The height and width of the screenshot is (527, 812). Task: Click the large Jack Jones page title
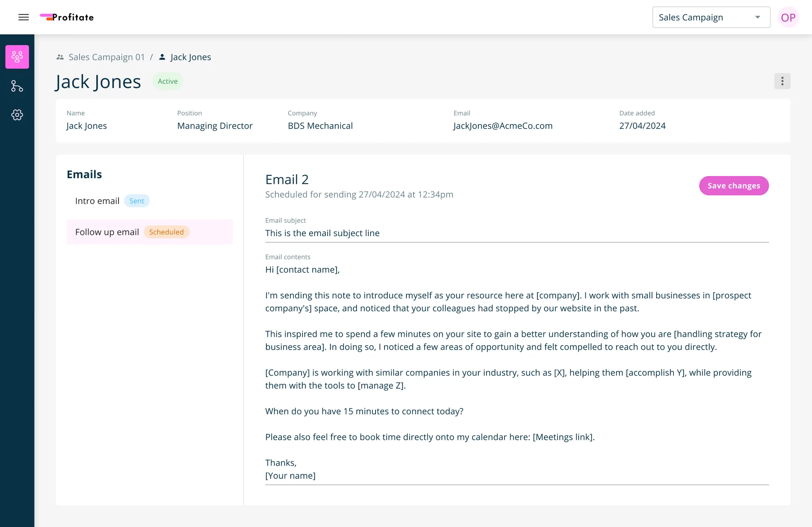(98, 82)
